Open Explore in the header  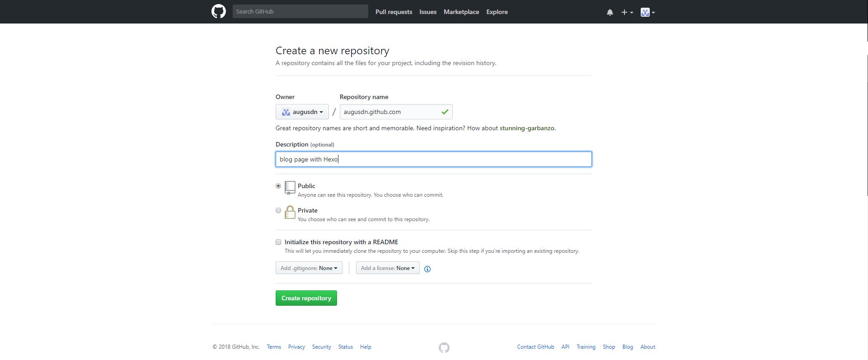click(x=497, y=12)
